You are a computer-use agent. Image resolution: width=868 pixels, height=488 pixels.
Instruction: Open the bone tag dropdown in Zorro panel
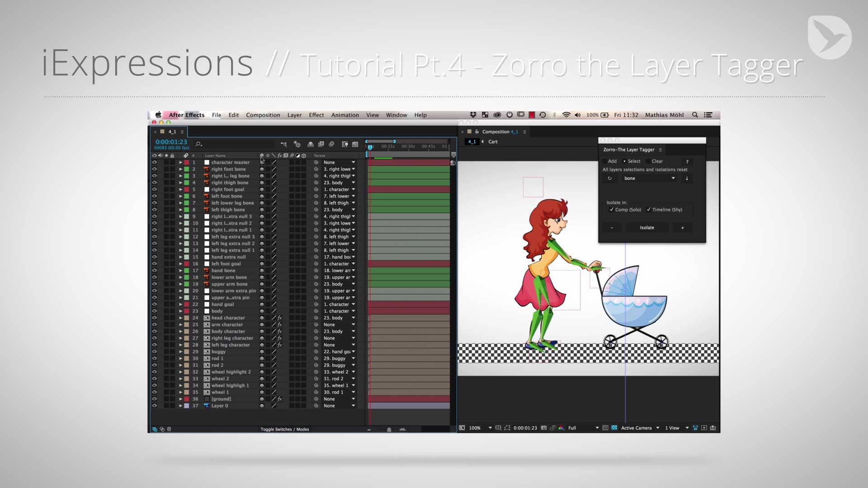[x=649, y=178]
